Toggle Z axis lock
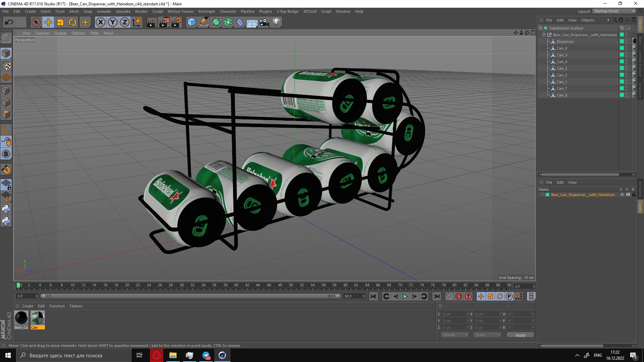The height and width of the screenshot is (362, 644). point(125,22)
